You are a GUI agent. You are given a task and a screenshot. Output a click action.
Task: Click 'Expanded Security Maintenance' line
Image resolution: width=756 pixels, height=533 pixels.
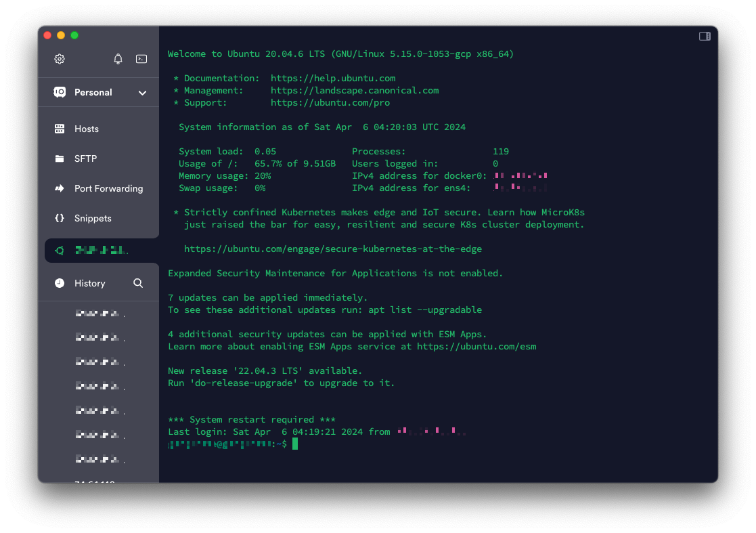point(335,274)
